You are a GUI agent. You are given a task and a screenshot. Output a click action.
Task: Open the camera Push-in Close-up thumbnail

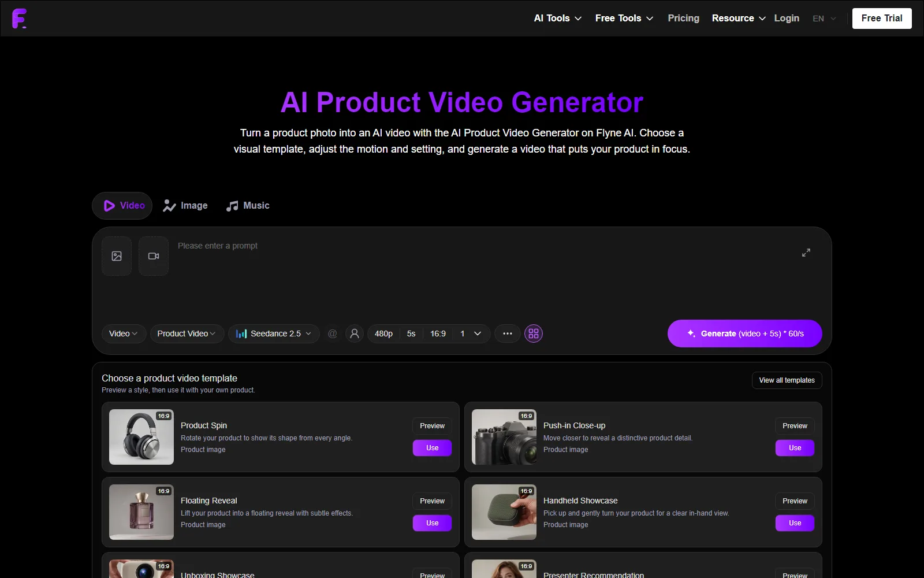[504, 437]
